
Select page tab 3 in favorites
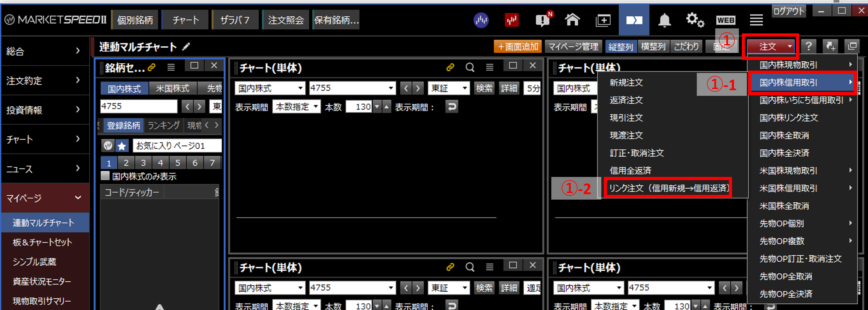(143, 163)
